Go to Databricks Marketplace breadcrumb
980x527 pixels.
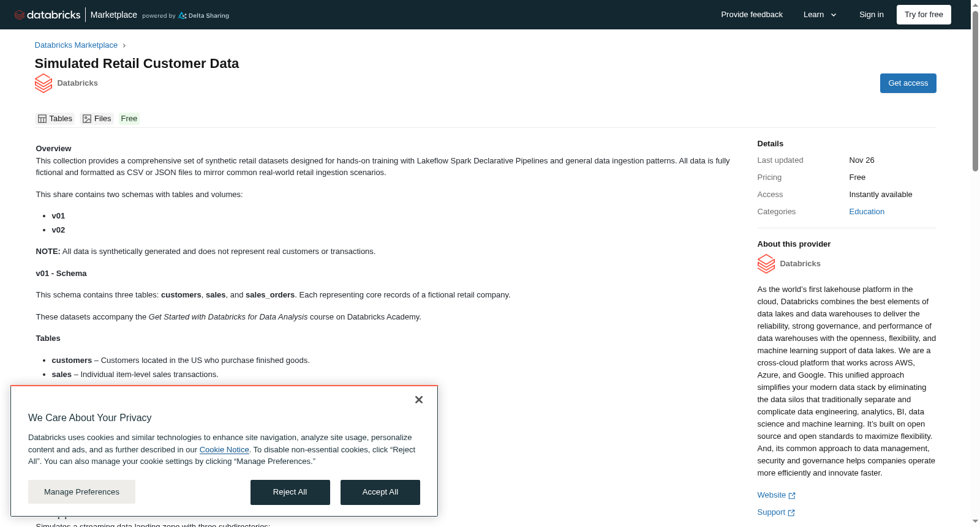(76, 45)
